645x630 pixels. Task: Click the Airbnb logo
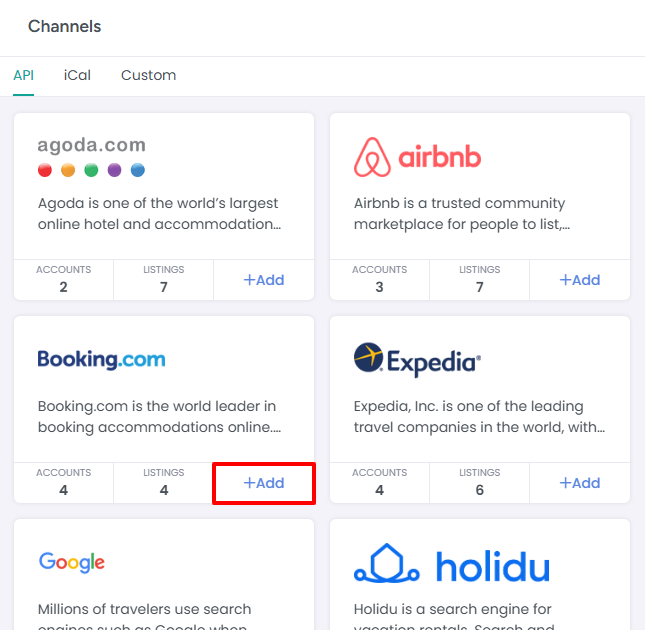coord(417,157)
